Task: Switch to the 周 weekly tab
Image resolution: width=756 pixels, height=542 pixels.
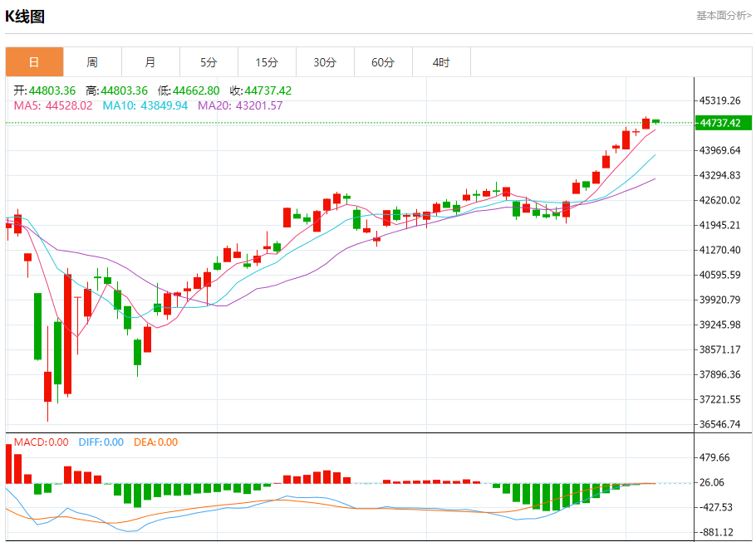Action: (x=92, y=61)
